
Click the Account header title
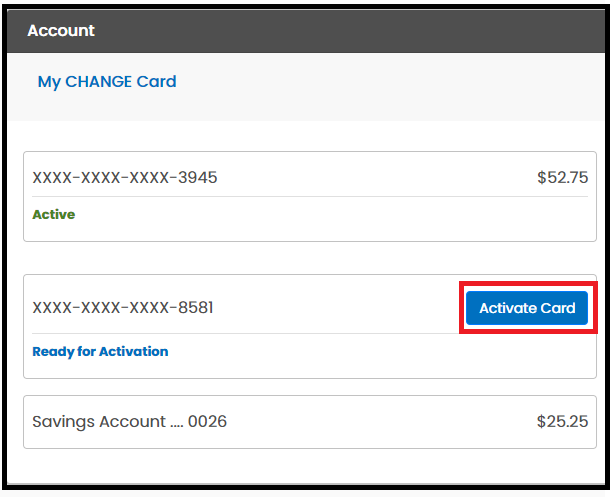pos(61,31)
